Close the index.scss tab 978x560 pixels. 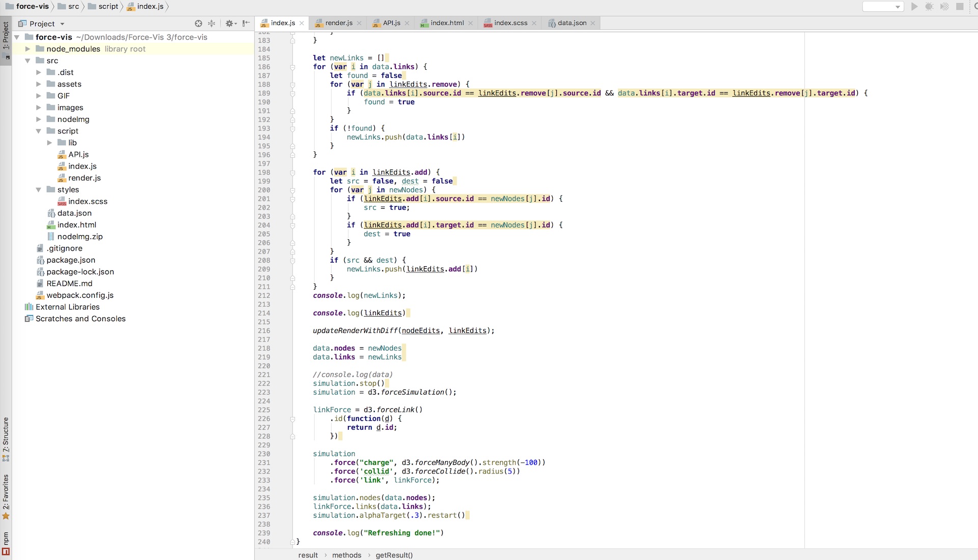tap(534, 23)
